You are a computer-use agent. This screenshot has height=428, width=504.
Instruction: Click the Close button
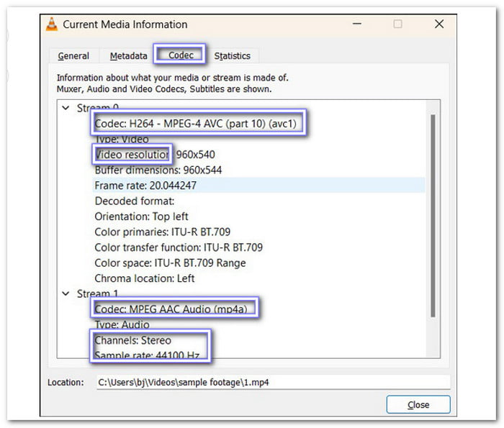418,404
